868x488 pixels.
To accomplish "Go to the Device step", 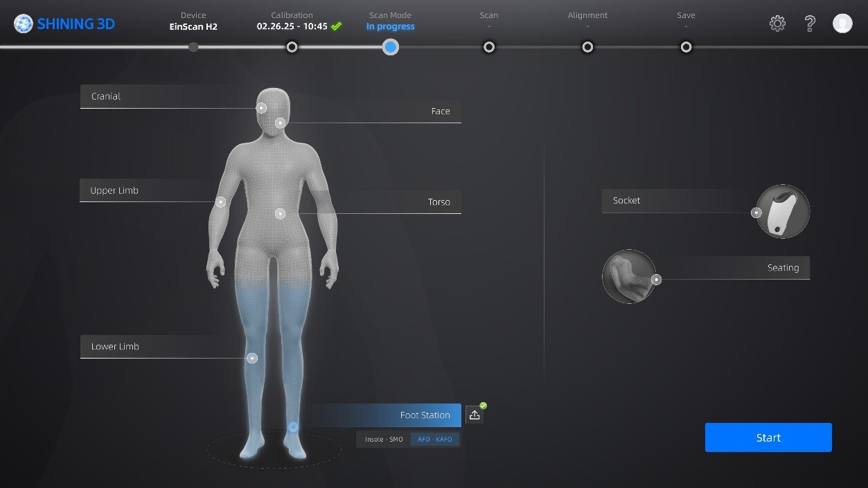I will 193,47.
